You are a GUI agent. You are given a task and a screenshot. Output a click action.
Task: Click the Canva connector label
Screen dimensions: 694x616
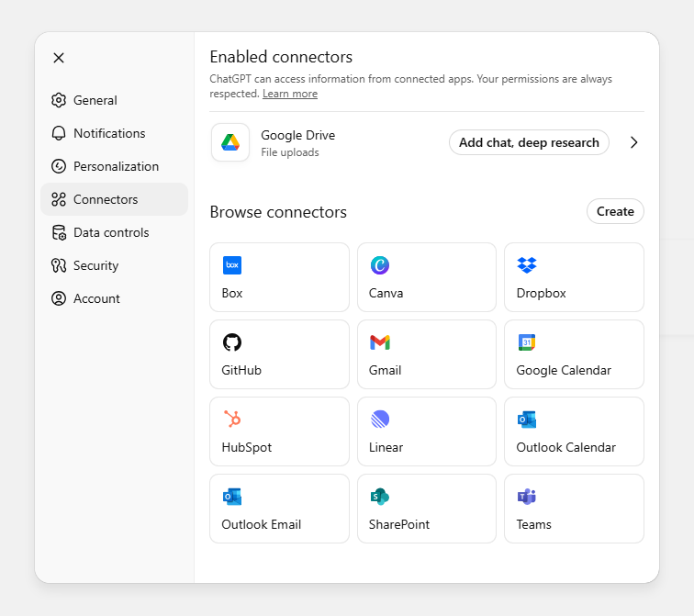[386, 294]
